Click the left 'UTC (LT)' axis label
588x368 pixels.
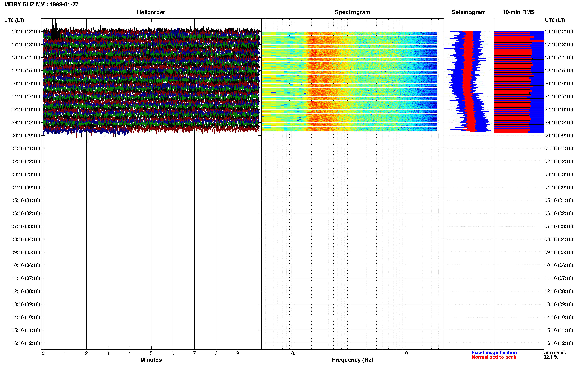[x=14, y=20]
